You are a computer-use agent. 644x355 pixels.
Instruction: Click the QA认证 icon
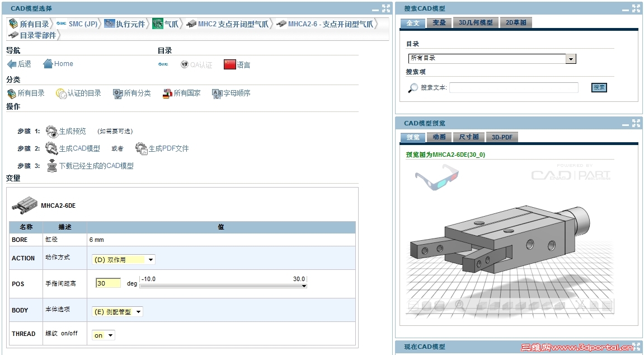[185, 64]
